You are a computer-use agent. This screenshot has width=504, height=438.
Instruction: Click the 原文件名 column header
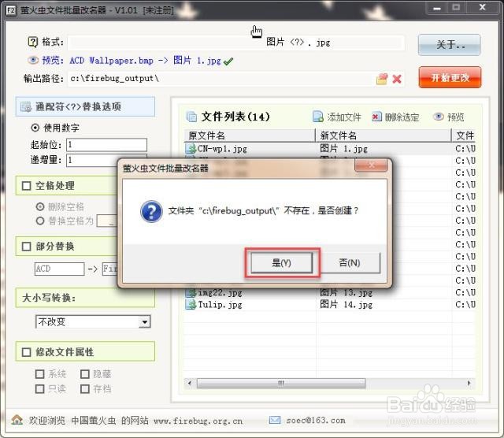coord(250,135)
